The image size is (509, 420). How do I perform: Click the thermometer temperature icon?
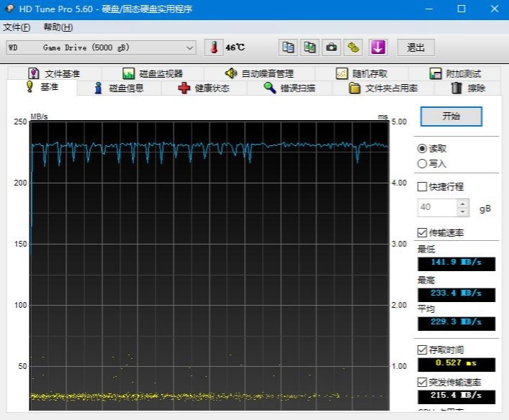tap(214, 47)
